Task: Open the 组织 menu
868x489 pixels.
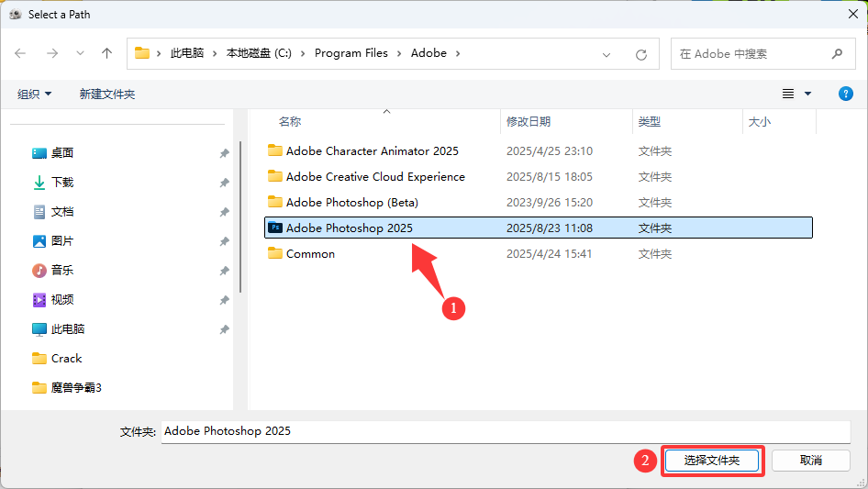Action: tap(34, 94)
